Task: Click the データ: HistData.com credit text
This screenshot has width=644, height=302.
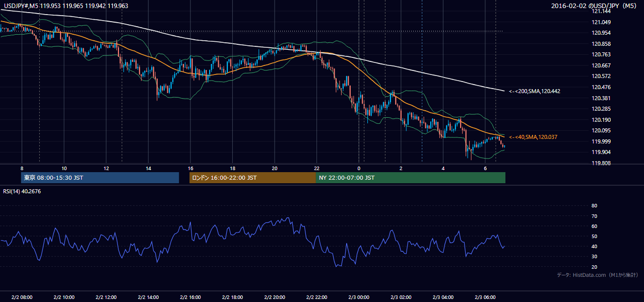Action: 598,275
